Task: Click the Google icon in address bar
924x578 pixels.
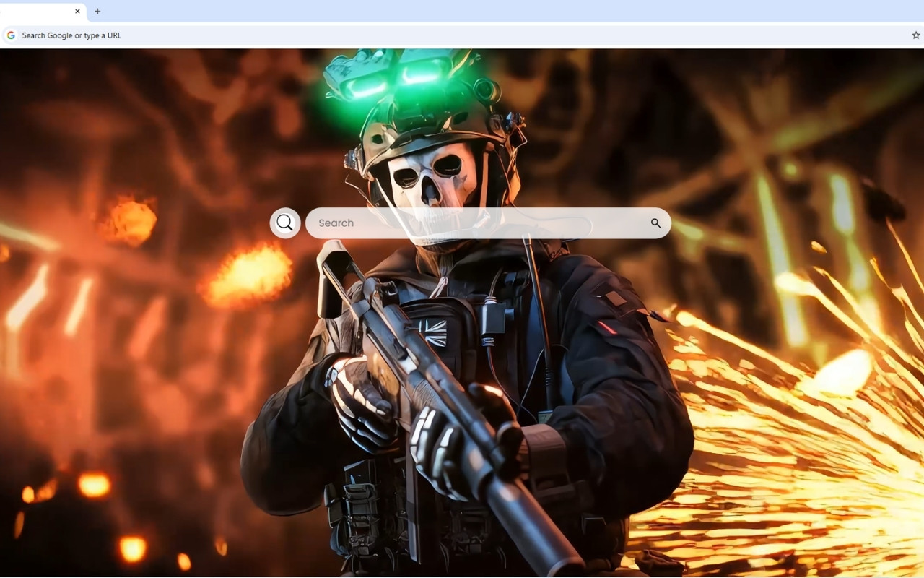Action: 11,35
